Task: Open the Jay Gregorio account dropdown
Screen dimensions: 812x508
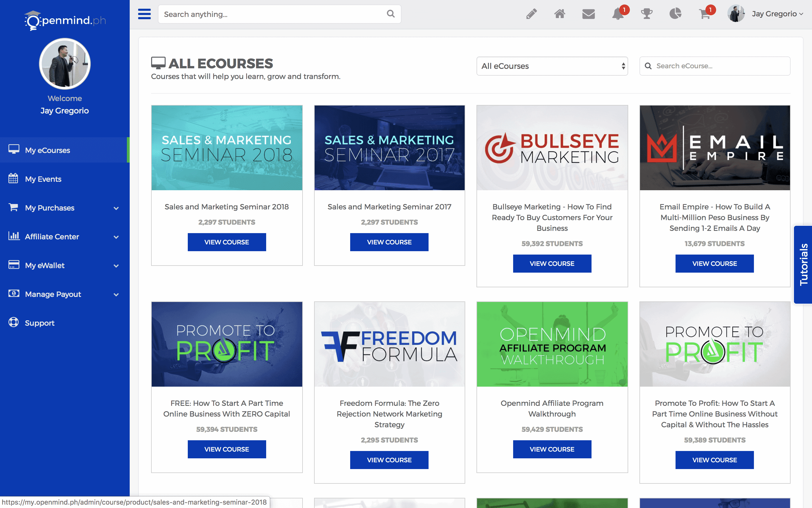Action: click(777, 14)
